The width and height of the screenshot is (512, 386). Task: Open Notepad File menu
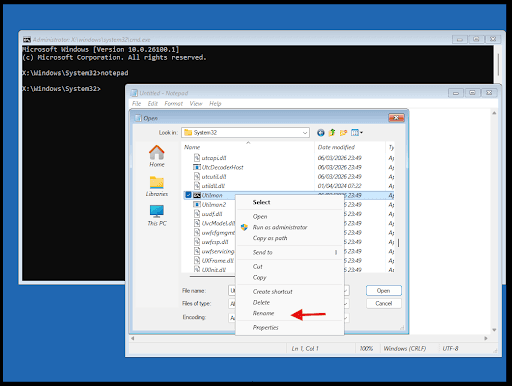[136, 104]
